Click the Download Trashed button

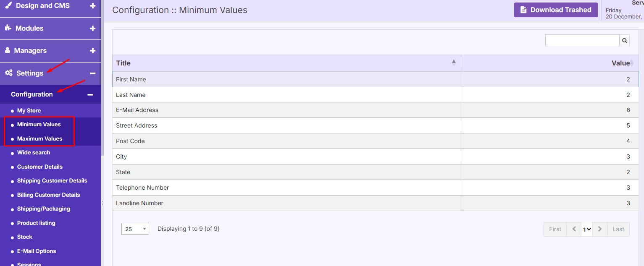point(555,10)
